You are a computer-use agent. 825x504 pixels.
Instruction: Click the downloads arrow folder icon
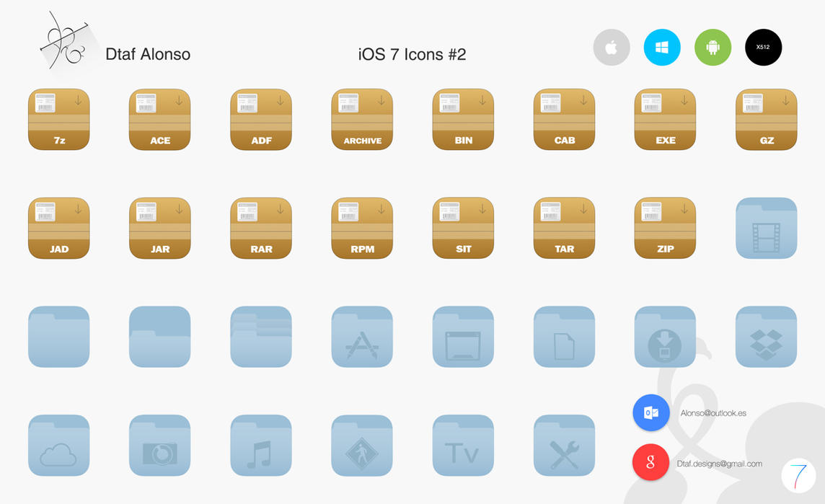coord(664,337)
